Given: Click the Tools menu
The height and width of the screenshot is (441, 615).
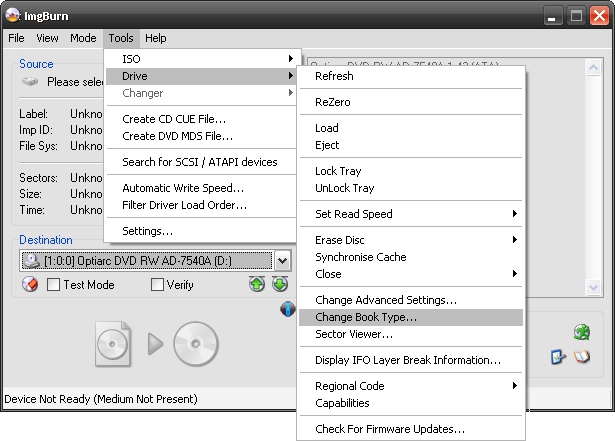Looking at the screenshot, I should (121, 38).
